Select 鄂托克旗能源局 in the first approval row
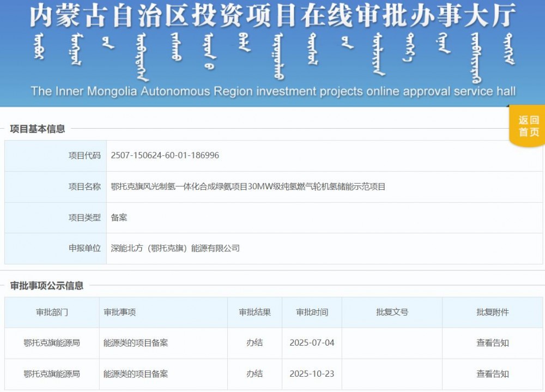 (x=52, y=343)
